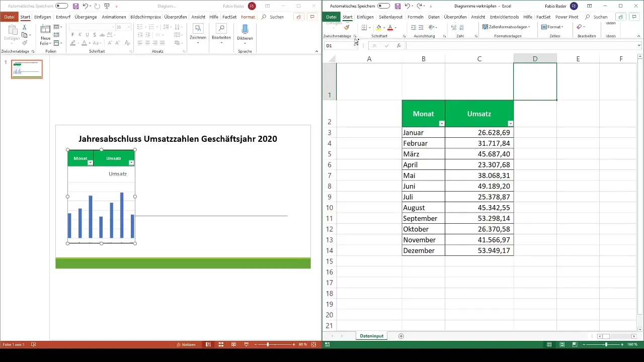This screenshot has height=362, width=644.
Task: Click Format Painter brush in Excel
Action: [x=347, y=27]
